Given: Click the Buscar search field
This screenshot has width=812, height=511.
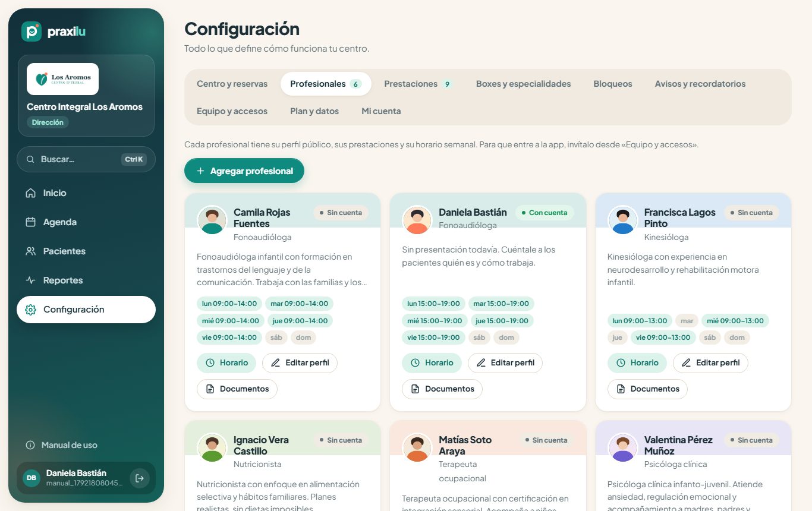Looking at the screenshot, I should [86, 159].
